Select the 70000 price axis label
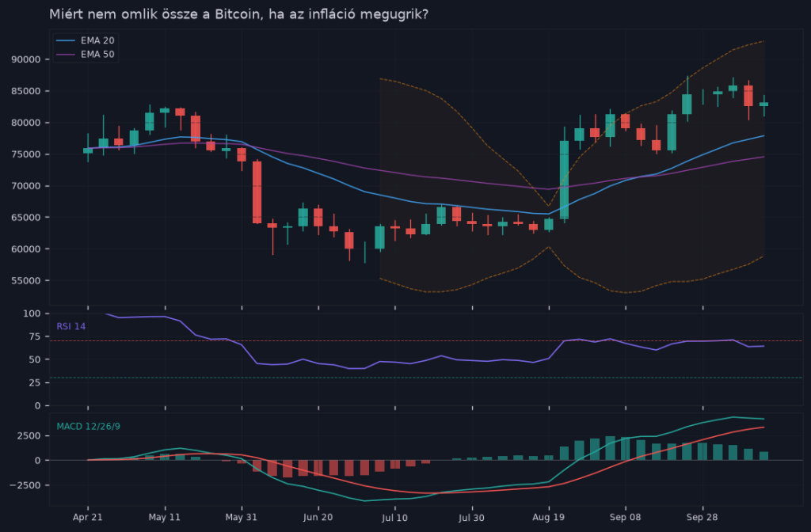 [26, 185]
